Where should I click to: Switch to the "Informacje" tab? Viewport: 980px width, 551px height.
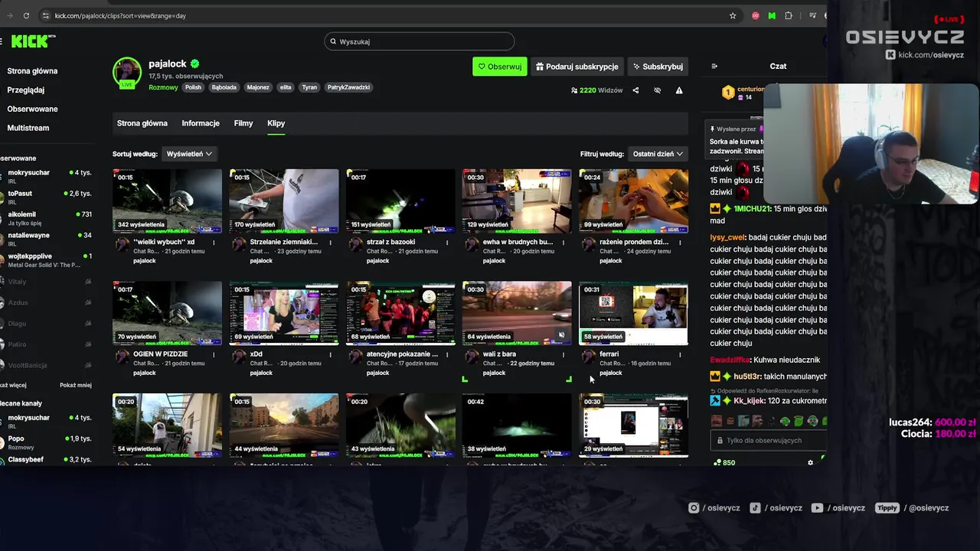pyautogui.click(x=201, y=123)
